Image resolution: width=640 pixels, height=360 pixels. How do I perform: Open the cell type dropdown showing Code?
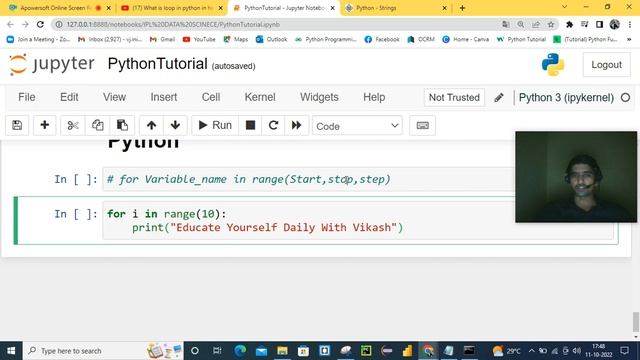point(357,126)
